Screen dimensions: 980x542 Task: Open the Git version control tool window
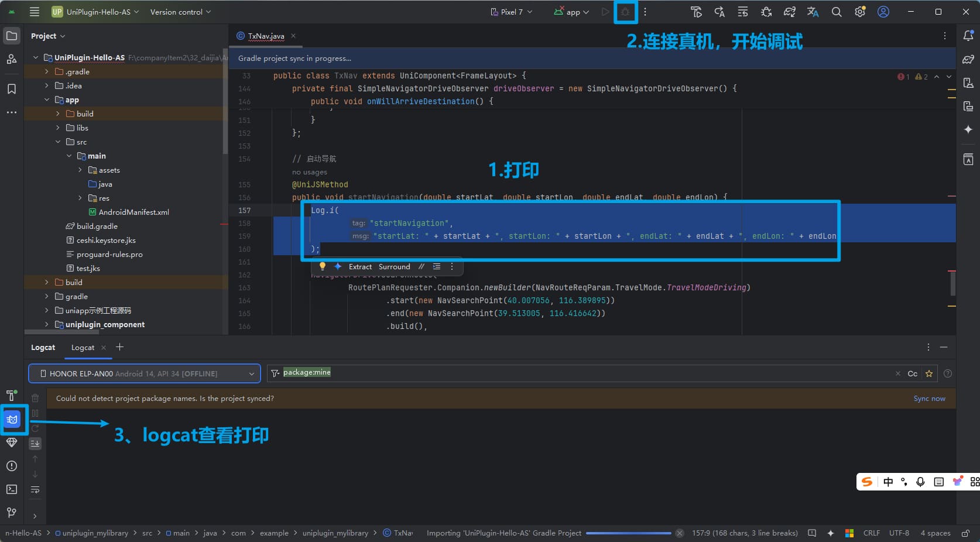click(12, 513)
